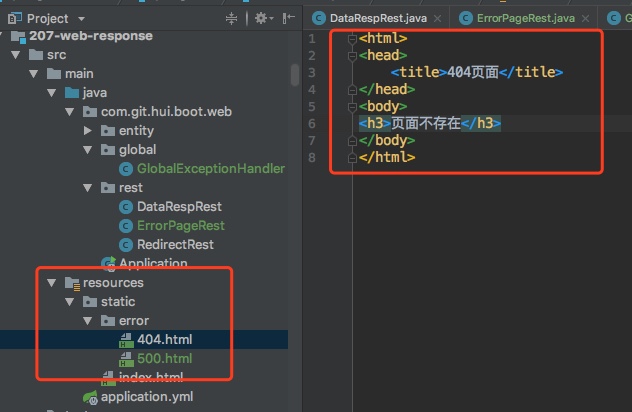Click the RedirectRest class icon
632x412 pixels.
(126, 245)
